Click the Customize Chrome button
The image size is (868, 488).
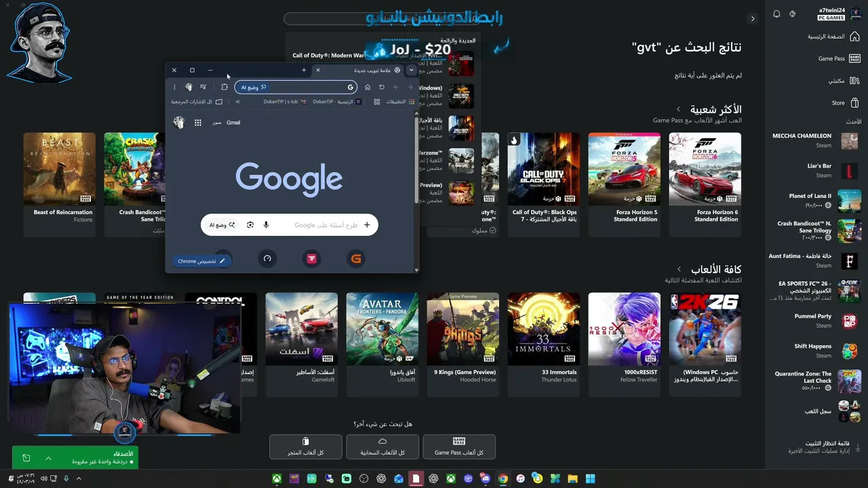coord(201,261)
